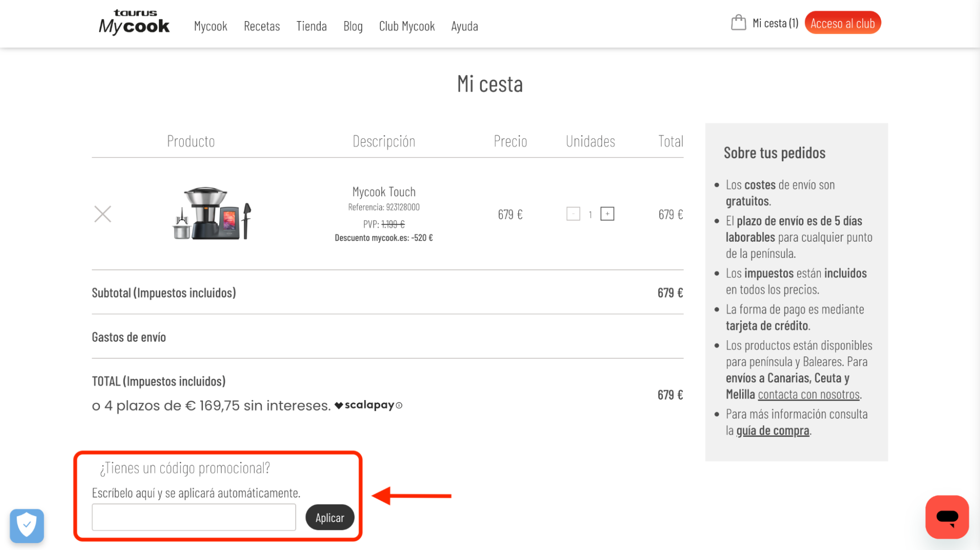This screenshot has height=550, width=980.
Task: Click the Aplicar promo code button
Action: coord(329,517)
